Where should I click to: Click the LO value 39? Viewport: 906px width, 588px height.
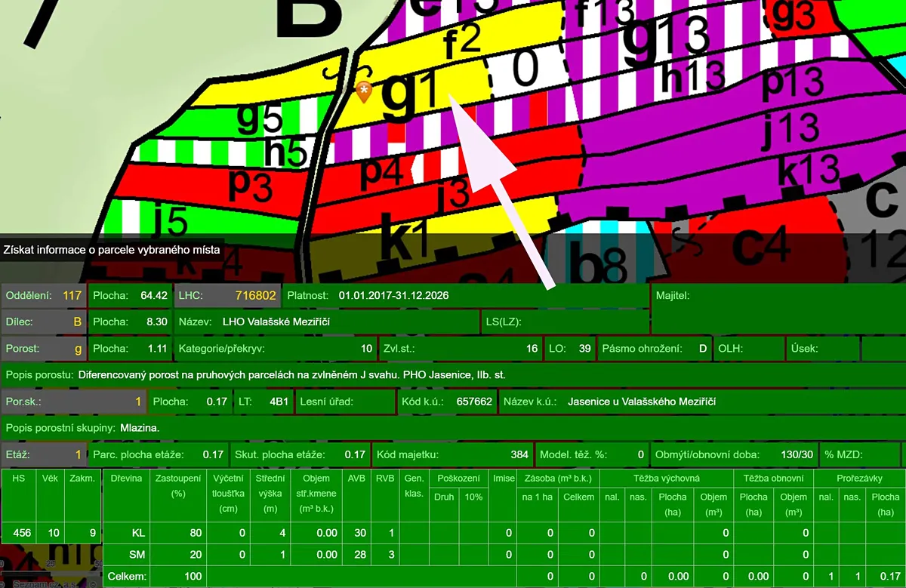pyautogui.click(x=585, y=349)
